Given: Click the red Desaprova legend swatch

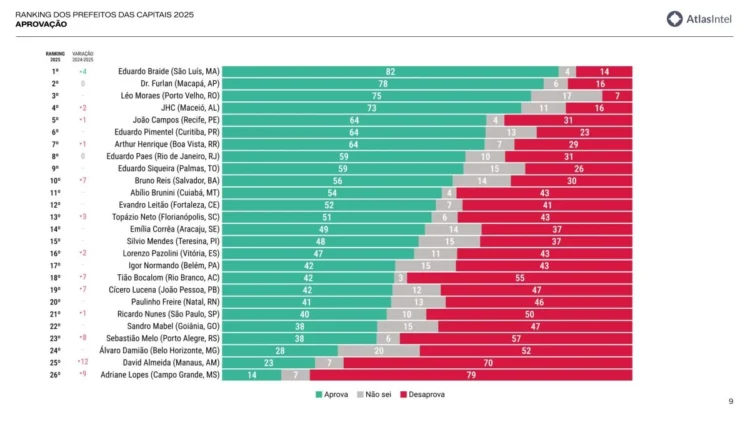Looking at the screenshot, I should point(403,394).
